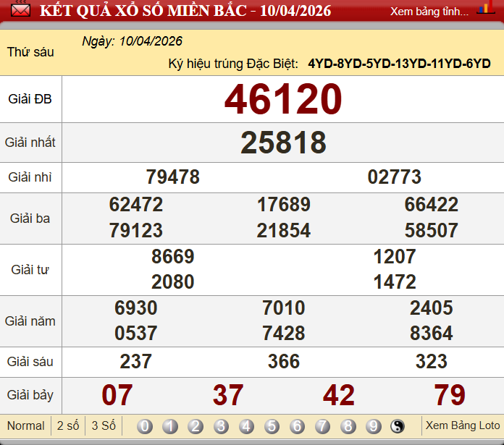Click fourth prize number 1472
504x445 pixels.
395,282
